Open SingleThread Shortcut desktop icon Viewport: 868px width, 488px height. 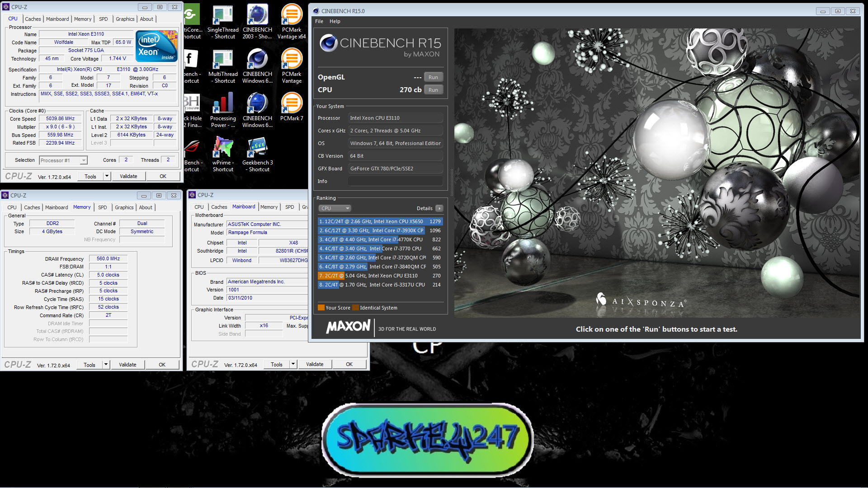tap(223, 22)
